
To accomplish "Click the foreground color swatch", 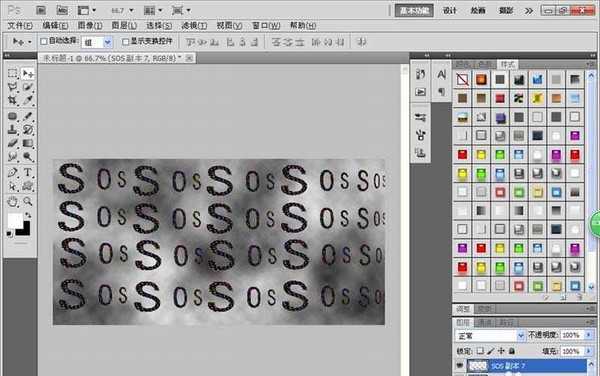I will click(15, 220).
